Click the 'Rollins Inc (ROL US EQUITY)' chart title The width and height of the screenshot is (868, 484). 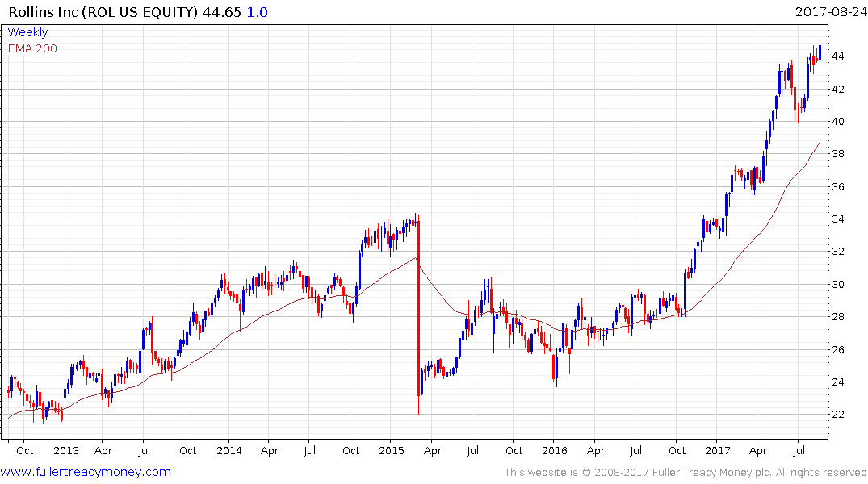click(x=103, y=12)
